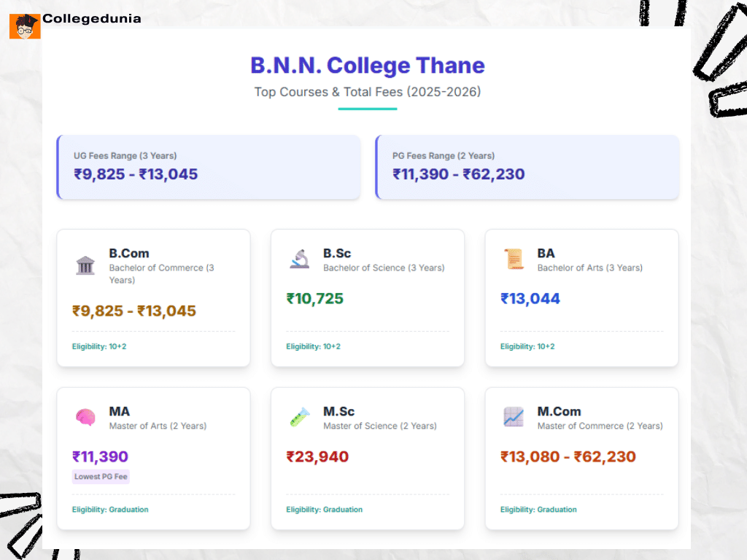Select the Eligibility: 10+2 text on B.Sc card
Viewport: 747px width, 560px height.
pyautogui.click(x=313, y=346)
